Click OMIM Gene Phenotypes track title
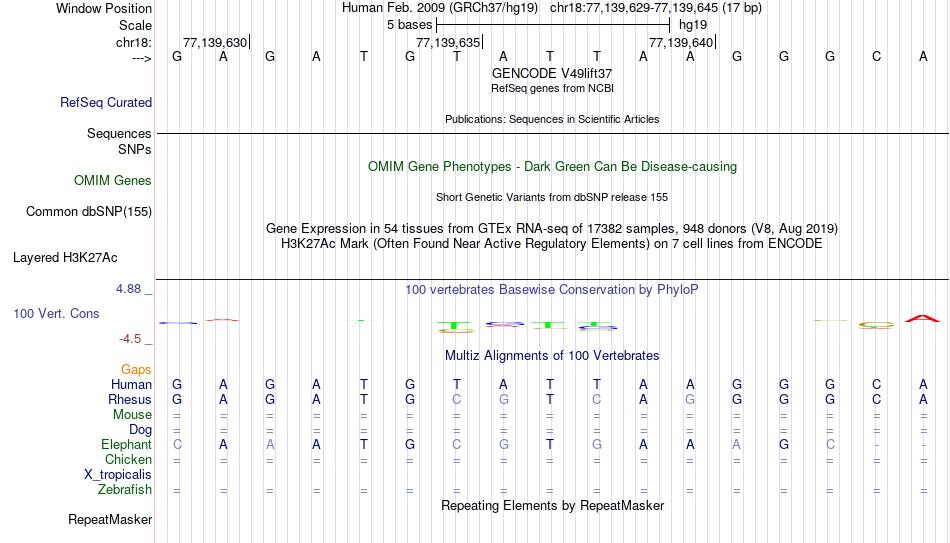 (x=552, y=167)
